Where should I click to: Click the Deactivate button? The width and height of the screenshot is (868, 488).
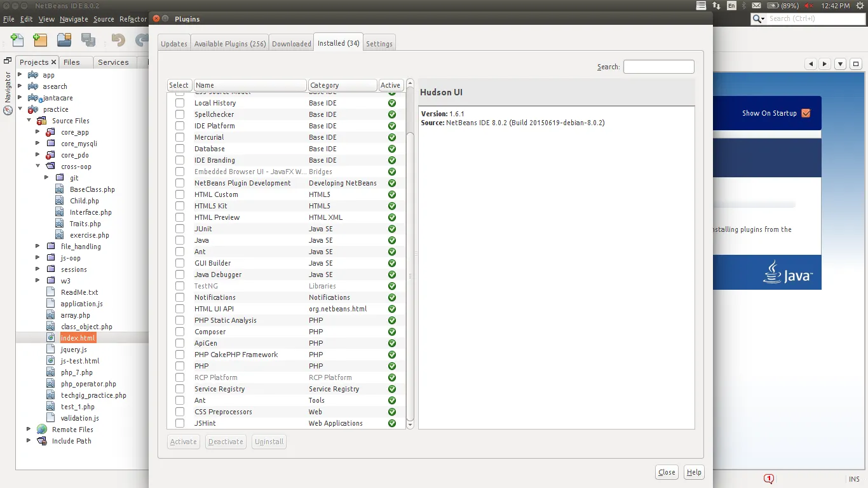tap(226, 442)
